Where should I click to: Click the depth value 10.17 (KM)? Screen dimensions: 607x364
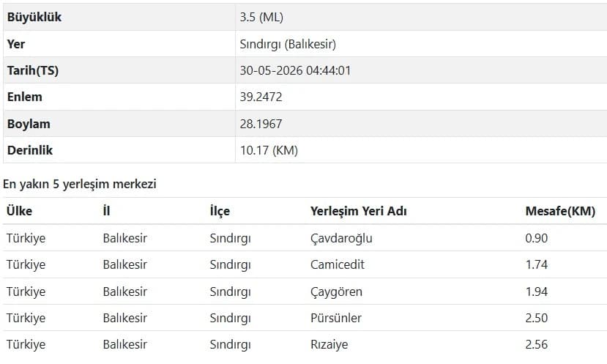[269, 150]
